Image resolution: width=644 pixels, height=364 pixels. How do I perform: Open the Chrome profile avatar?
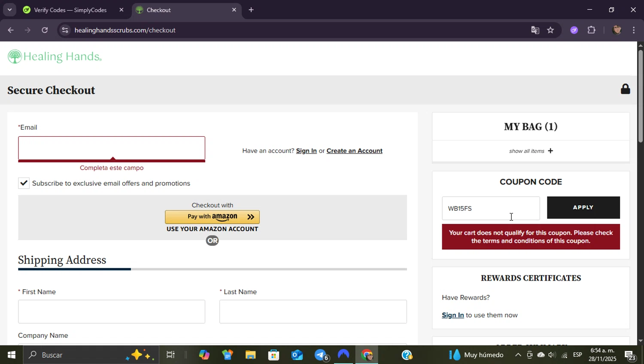pyautogui.click(x=617, y=30)
